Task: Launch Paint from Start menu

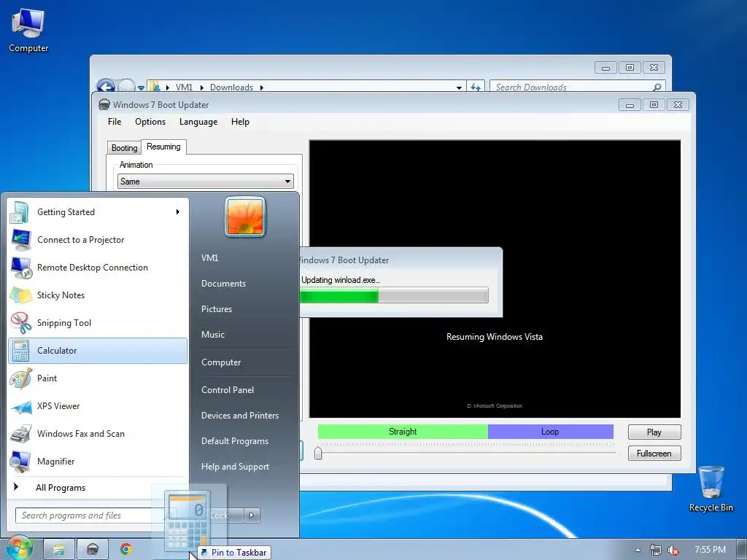Action: 98,378
